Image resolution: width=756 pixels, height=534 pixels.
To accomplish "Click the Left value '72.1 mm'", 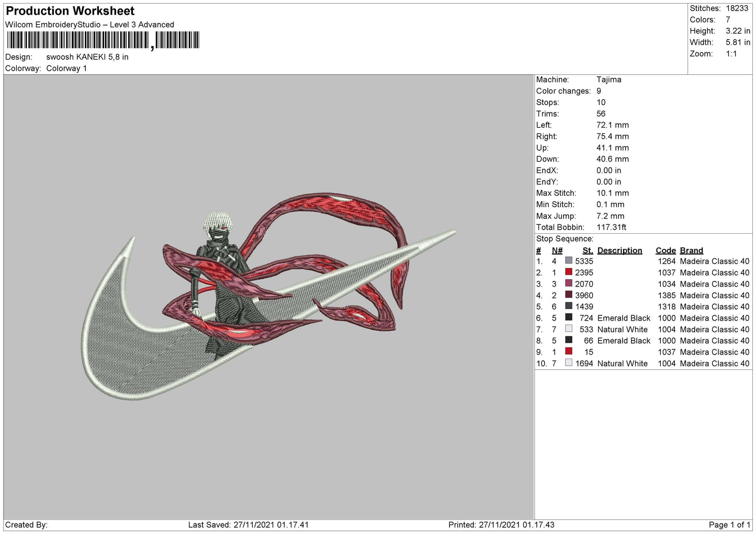I will point(613,125).
